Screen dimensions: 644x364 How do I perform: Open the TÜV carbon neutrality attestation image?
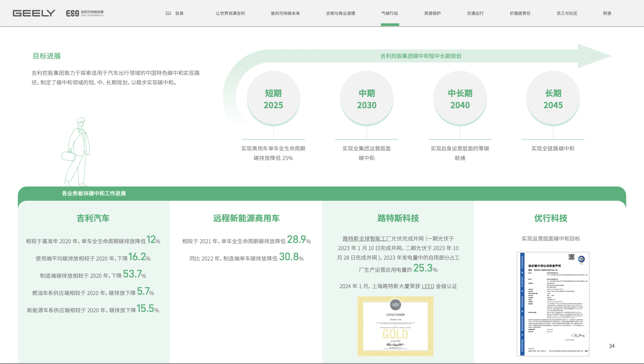pyautogui.click(x=553, y=304)
